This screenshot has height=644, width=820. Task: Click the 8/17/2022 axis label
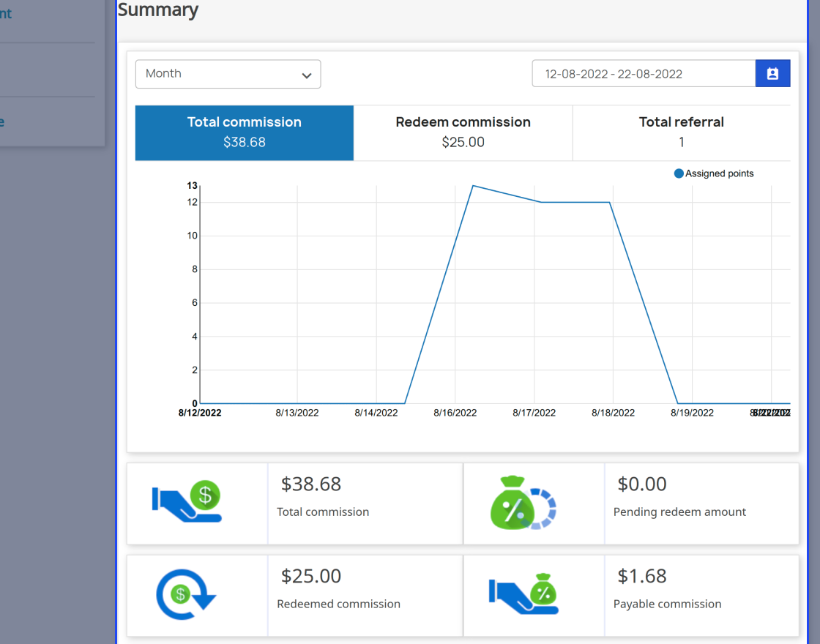pos(534,413)
